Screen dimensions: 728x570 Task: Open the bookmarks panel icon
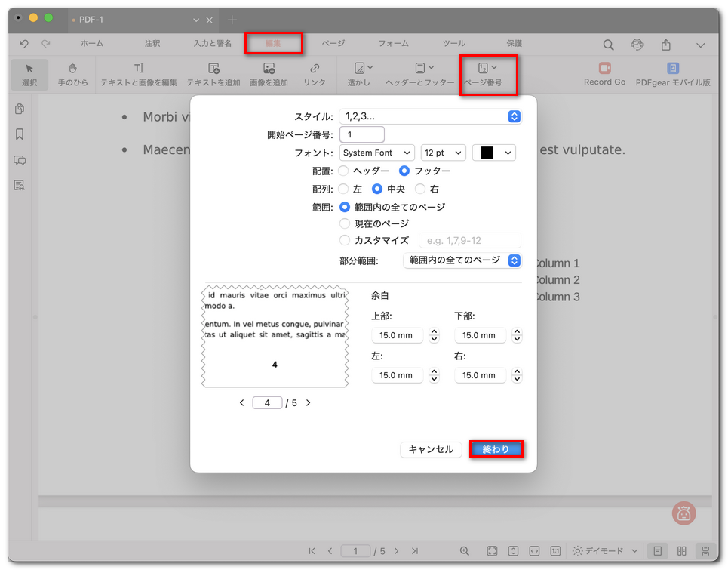pyautogui.click(x=20, y=134)
